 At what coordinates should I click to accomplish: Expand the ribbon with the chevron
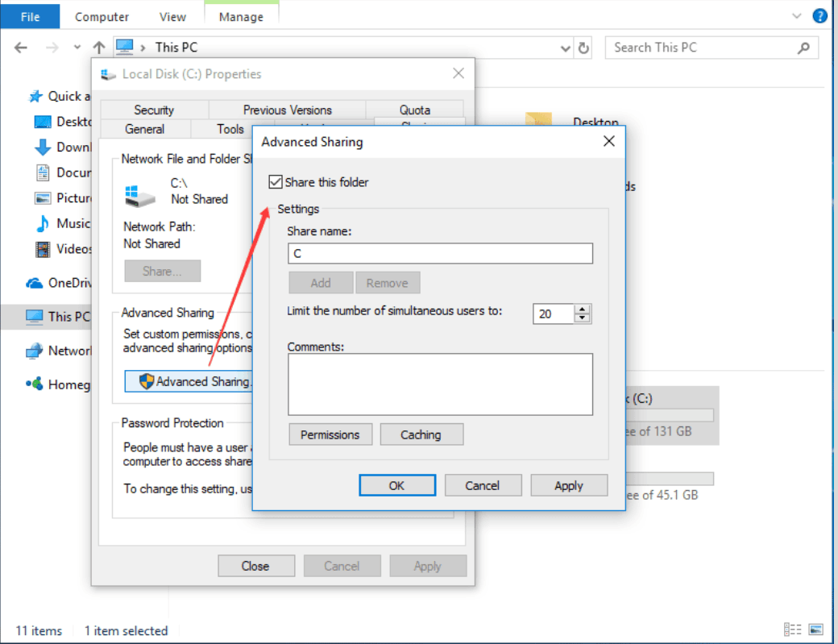(796, 16)
